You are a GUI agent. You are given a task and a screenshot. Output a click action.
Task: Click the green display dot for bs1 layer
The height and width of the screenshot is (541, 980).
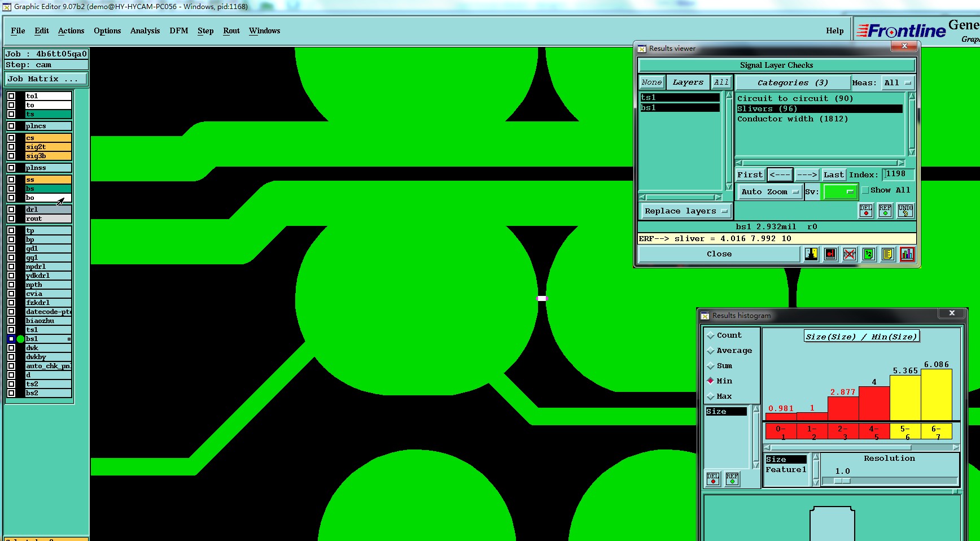click(20, 339)
